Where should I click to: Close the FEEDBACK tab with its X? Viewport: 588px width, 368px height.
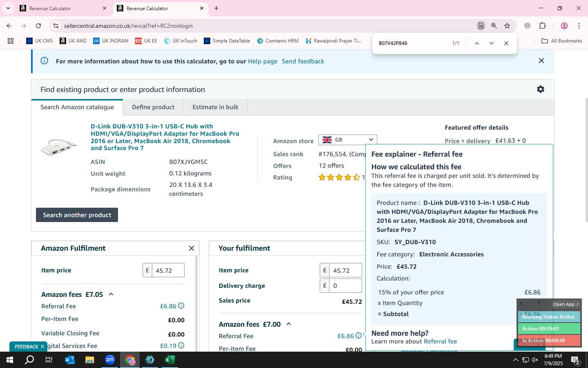coord(42,346)
